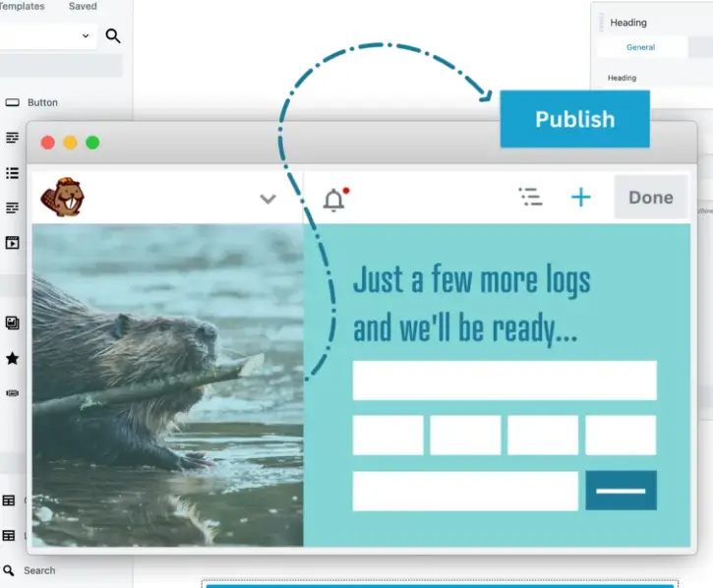Click the red close window dot

coord(48,143)
